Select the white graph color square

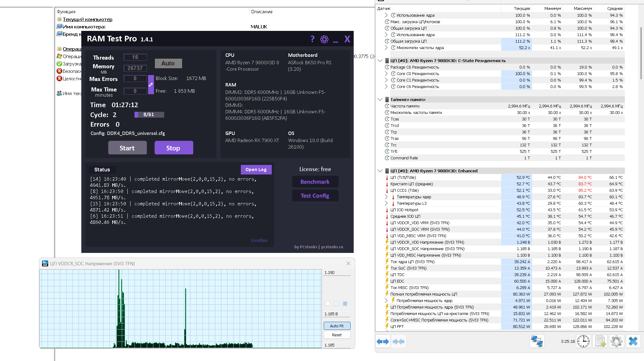(328, 304)
